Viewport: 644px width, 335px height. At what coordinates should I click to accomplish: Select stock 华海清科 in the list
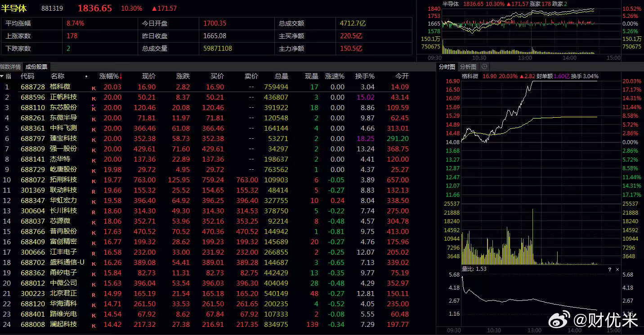(63, 304)
